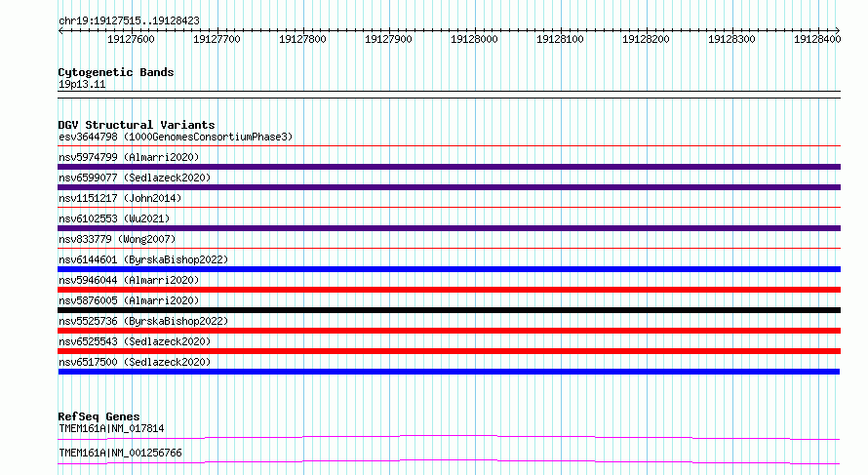
Task: Click the 19127600 ruler tick label
Action: tap(131, 39)
